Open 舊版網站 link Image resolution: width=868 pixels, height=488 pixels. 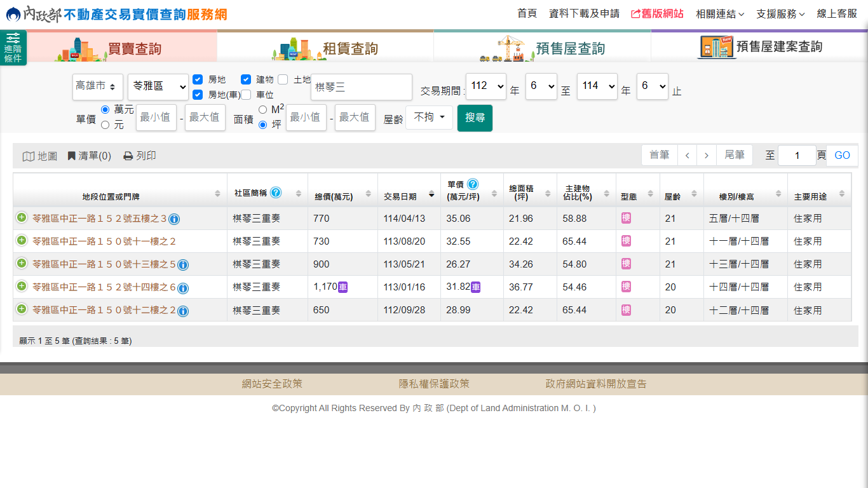click(x=658, y=13)
